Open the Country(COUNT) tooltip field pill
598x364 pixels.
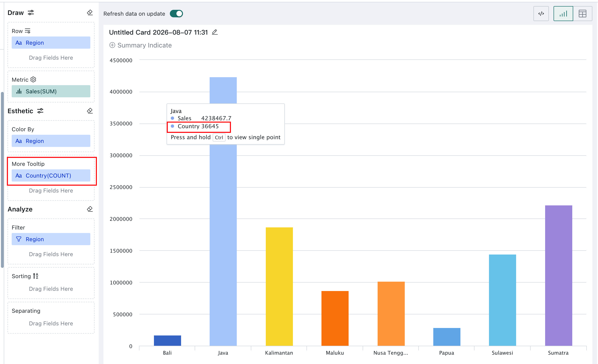pyautogui.click(x=51, y=175)
